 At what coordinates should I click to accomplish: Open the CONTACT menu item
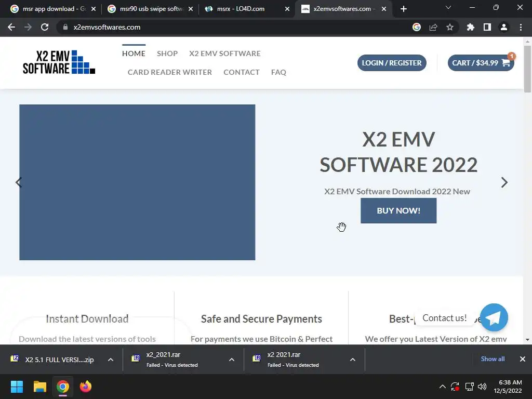pos(242,72)
